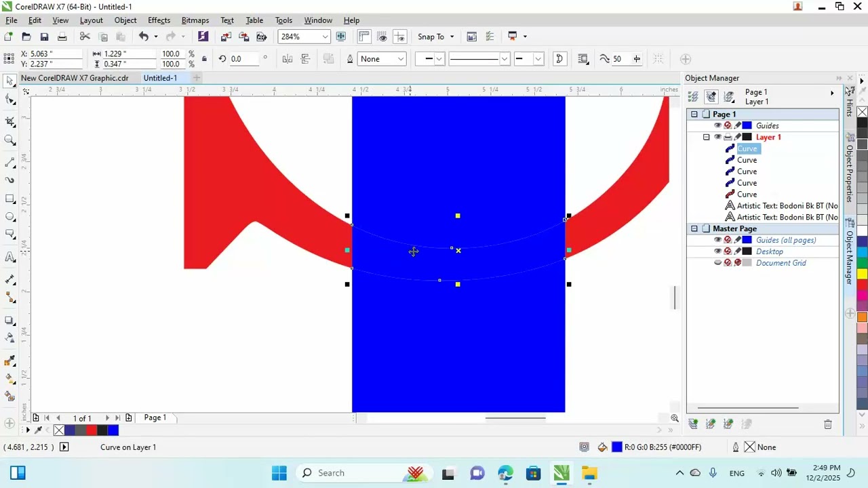This screenshot has height=488, width=868.
Task: Select the Ellipse tool in toolbox
Action: [10, 217]
